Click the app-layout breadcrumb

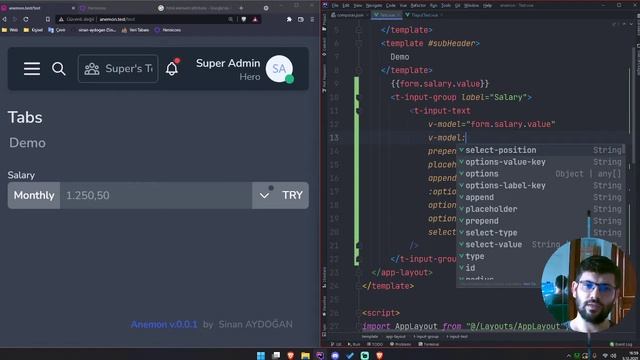[396, 337]
